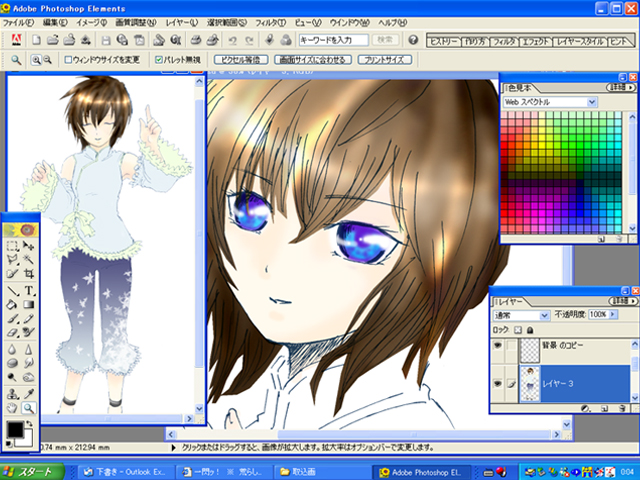Select the Selection Brush tool
The image size is (640, 480).
pos(12,273)
